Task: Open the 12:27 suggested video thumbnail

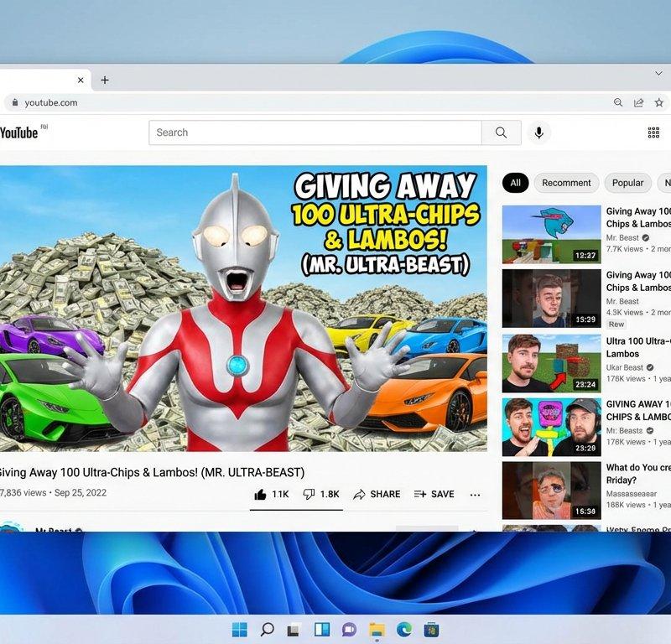Action: (x=551, y=235)
